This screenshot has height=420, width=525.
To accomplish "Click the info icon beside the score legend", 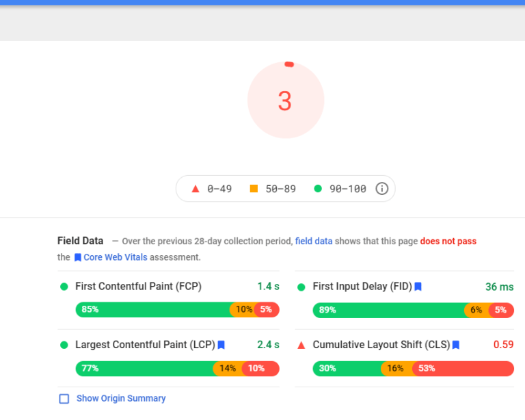I will click(382, 189).
